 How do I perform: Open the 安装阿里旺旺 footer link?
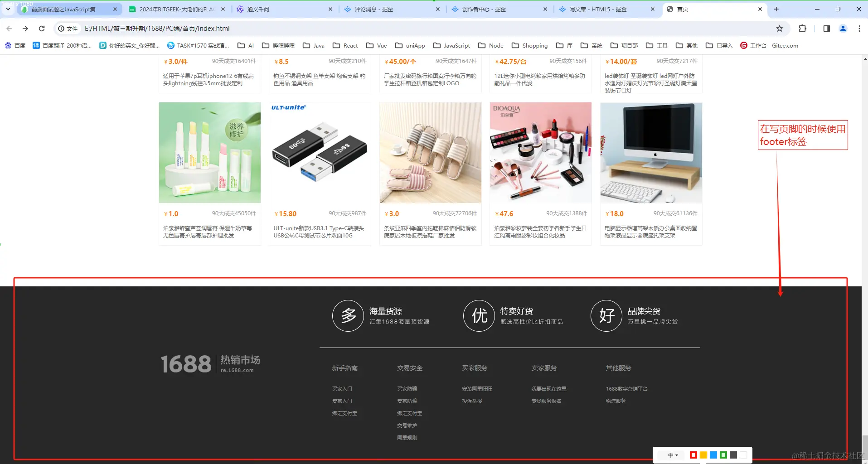(477, 389)
